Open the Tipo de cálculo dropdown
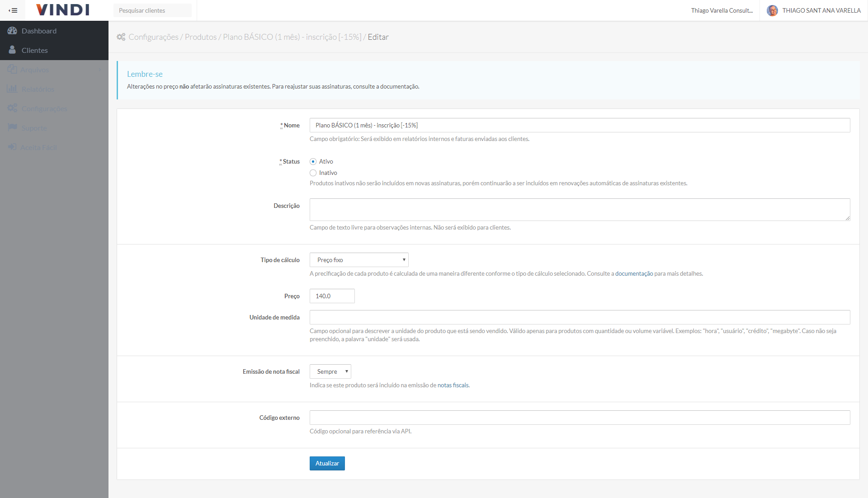The image size is (868, 498). click(x=359, y=260)
